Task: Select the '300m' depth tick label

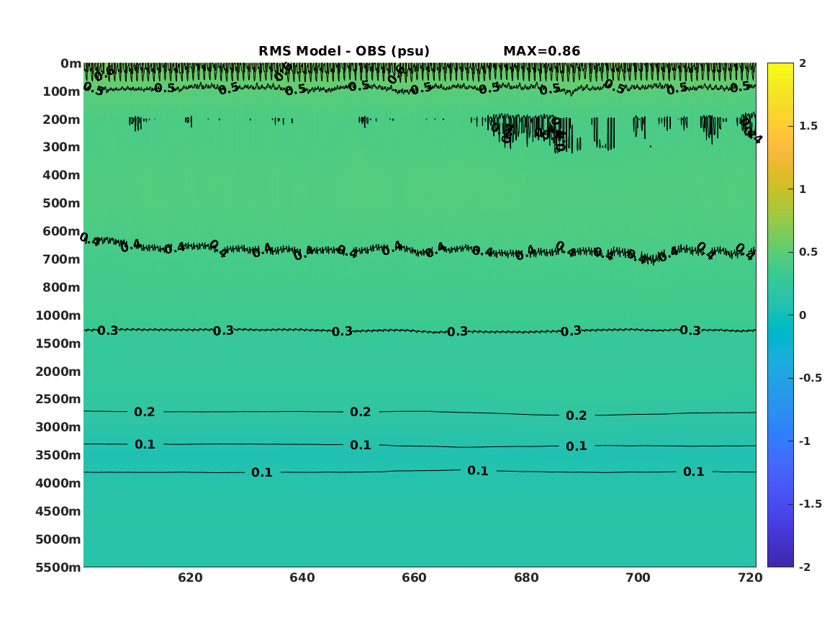Action: click(x=61, y=148)
